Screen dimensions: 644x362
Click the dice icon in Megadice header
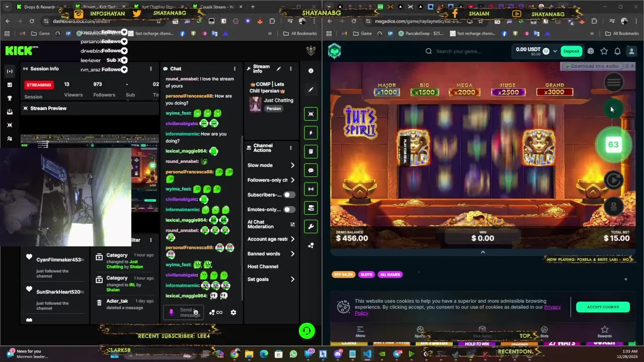591,51
